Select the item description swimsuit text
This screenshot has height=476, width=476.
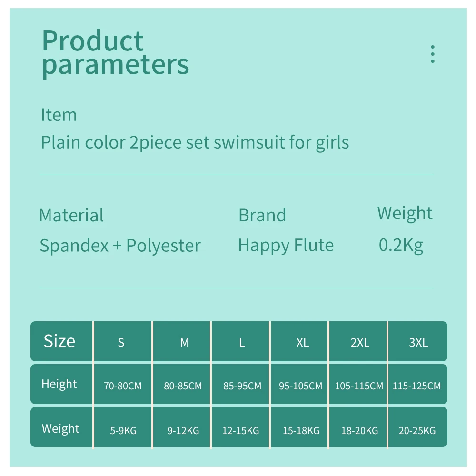pos(195,142)
